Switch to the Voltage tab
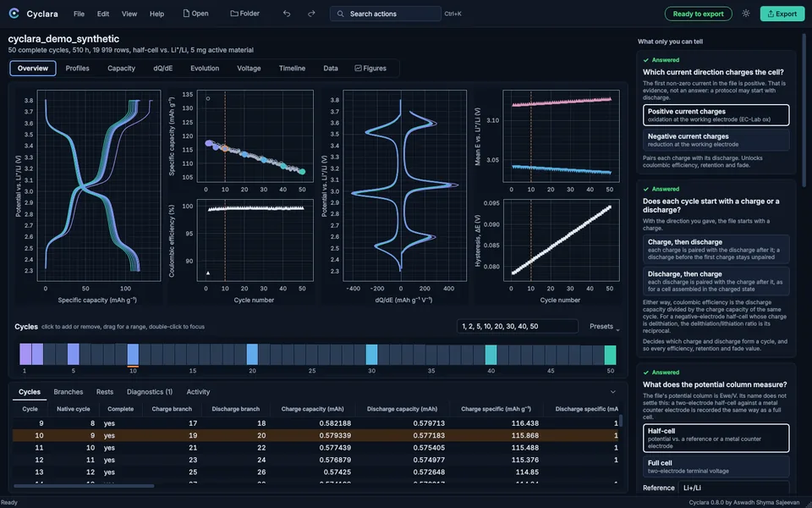 [249, 69]
